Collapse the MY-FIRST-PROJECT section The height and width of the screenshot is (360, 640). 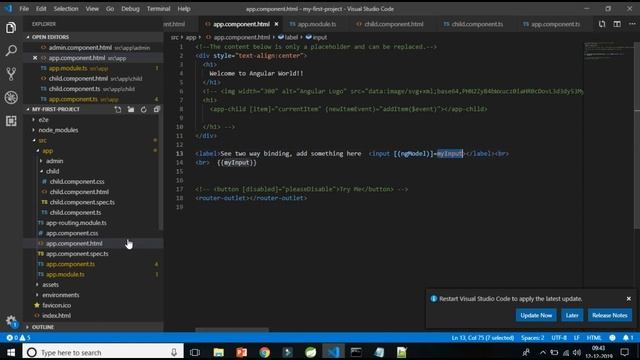pos(56,109)
